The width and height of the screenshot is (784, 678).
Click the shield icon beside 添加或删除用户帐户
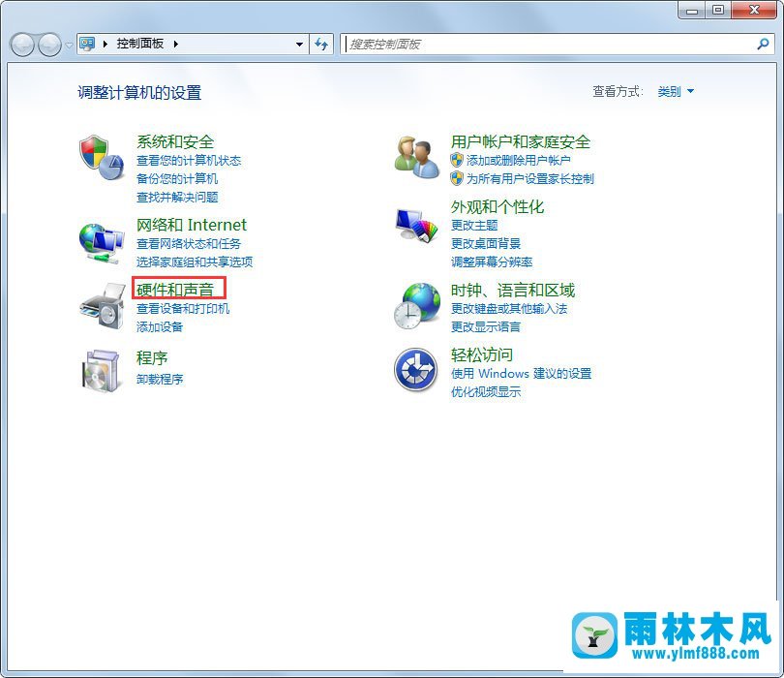click(x=457, y=160)
